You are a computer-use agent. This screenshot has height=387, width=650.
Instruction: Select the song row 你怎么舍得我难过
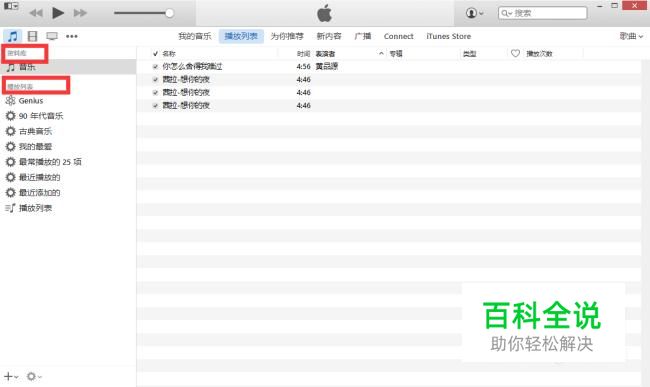pos(389,66)
